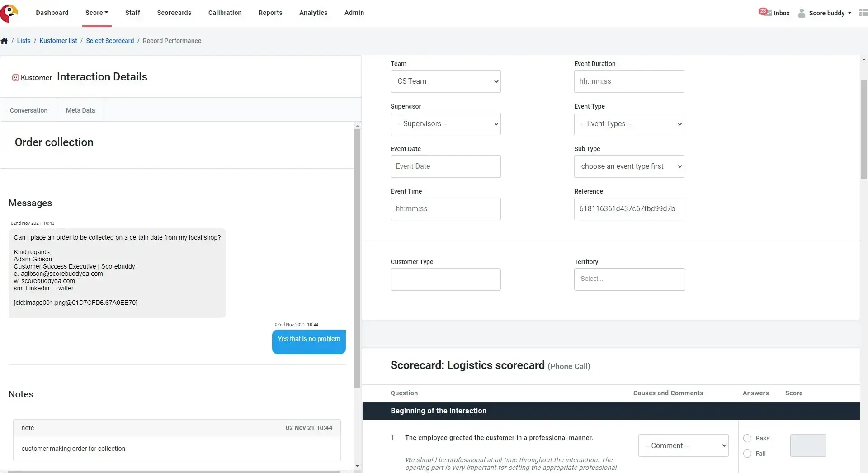Open the home icon in breadcrumb

click(x=4, y=41)
